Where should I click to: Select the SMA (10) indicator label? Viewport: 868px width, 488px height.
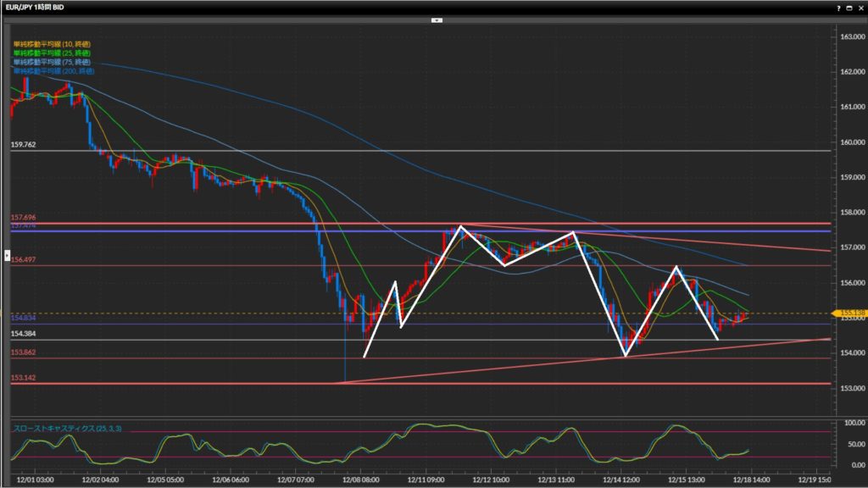coord(52,43)
